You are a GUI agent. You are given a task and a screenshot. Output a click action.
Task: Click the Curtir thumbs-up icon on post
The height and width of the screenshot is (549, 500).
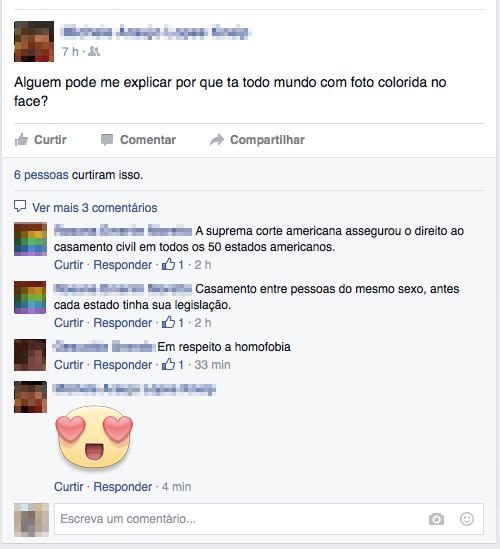[21, 140]
